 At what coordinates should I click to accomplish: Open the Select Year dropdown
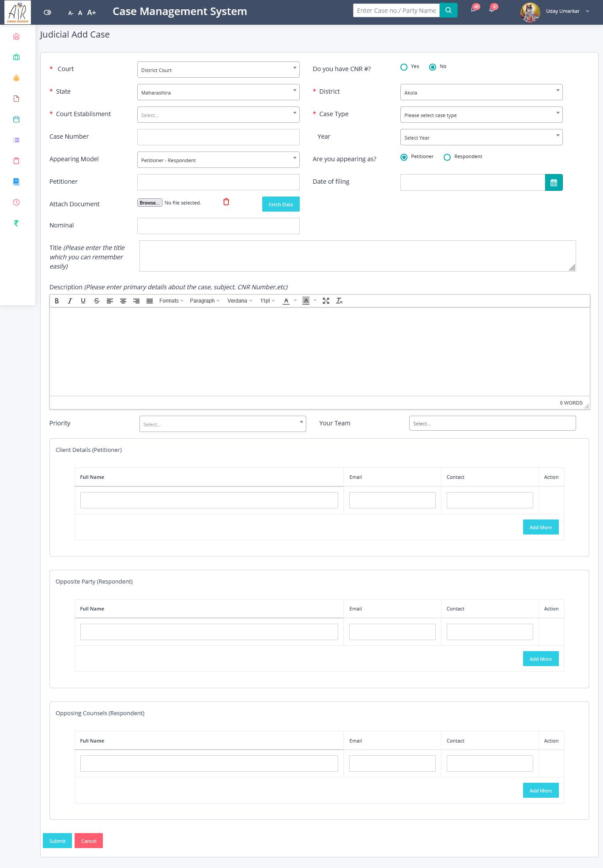point(481,137)
